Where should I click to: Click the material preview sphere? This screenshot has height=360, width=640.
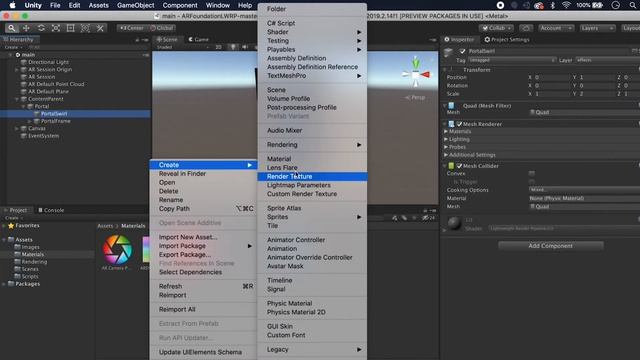(454, 223)
